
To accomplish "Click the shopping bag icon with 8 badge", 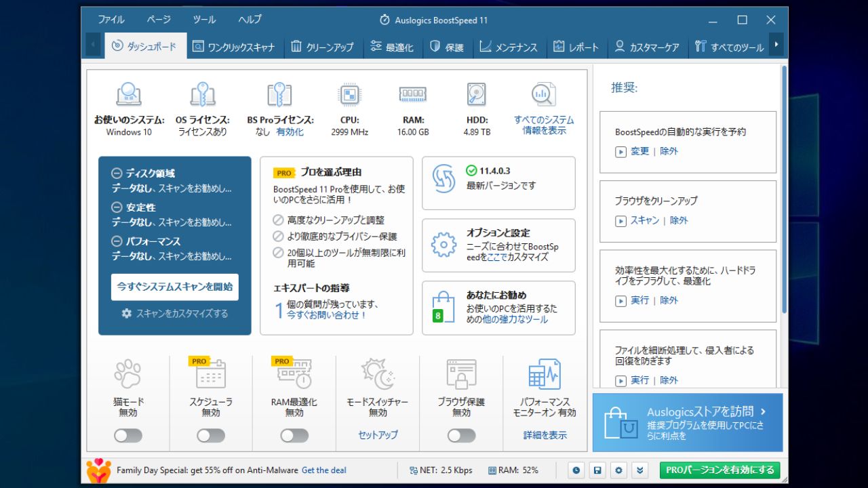I will click(x=443, y=307).
